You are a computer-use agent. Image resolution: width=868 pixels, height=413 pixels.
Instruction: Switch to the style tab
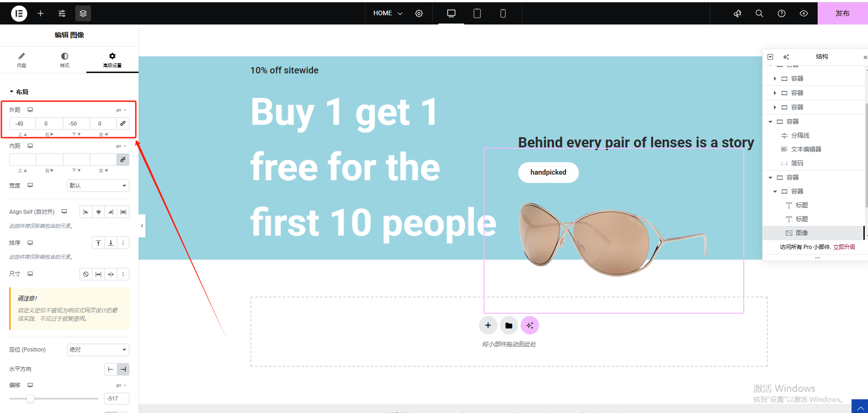pyautogui.click(x=65, y=60)
